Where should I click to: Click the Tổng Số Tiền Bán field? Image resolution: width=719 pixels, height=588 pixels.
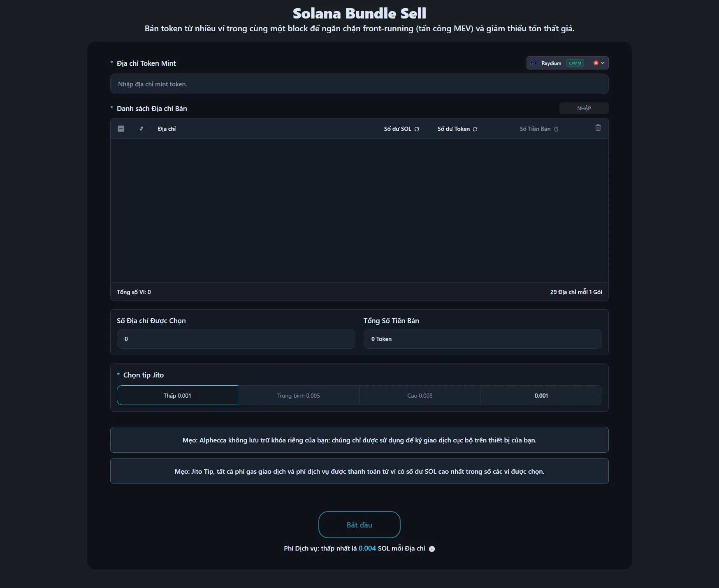point(482,339)
